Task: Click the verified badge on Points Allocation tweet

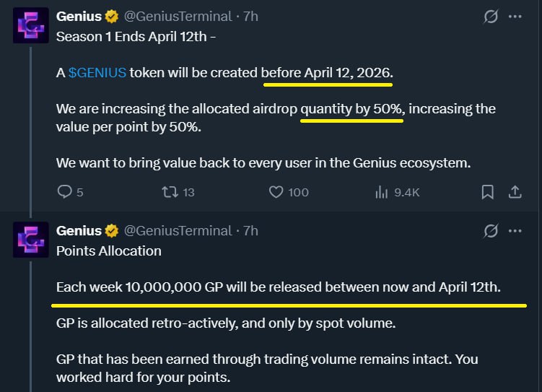Action: tap(113, 231)
